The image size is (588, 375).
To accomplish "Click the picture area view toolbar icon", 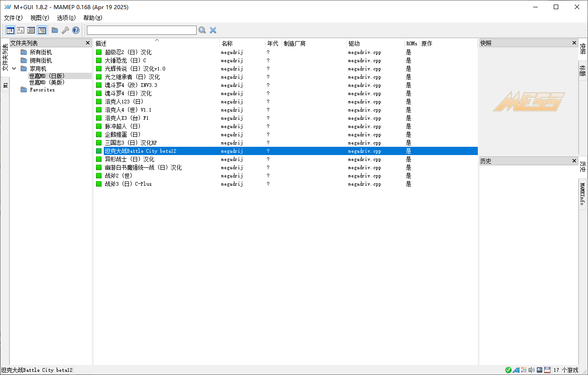I will (x=21, y=30).
